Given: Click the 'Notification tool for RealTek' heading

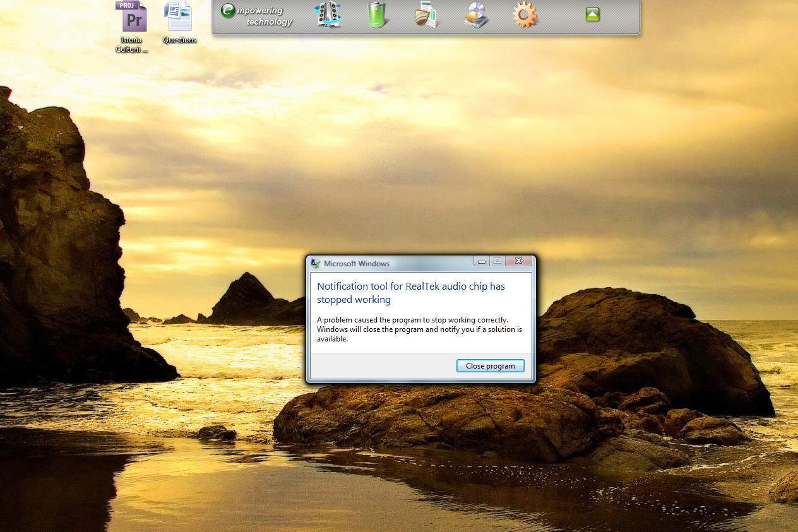Looking at the screenshot, I should pyautogui.click(x=411, y=293).
